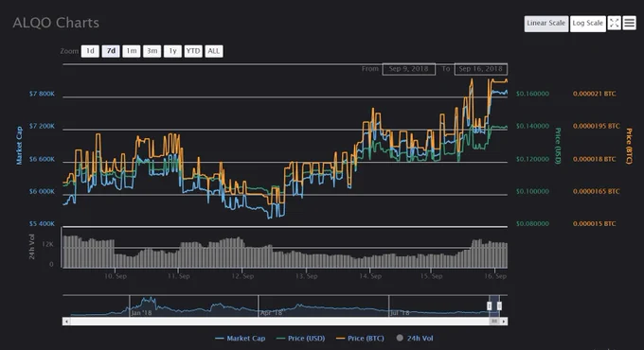Click the $6 000K market cap label

tap(42, 191)
